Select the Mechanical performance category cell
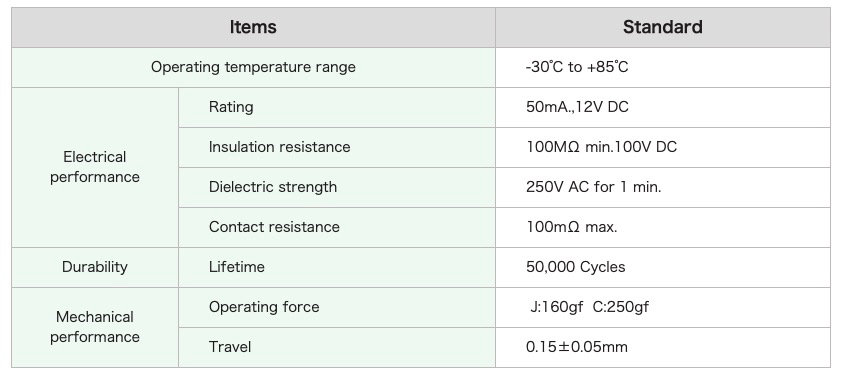This screenshot has width=844, height=377. coord(95,327)
